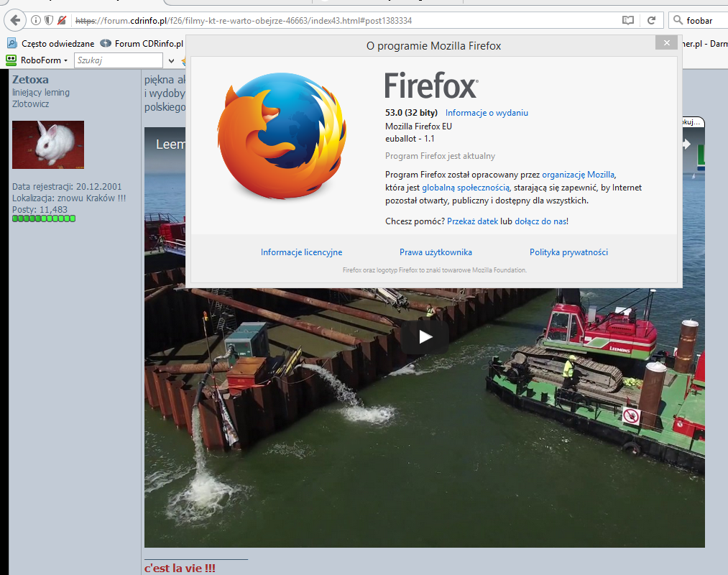
Task: Open RoboForm toolbar menu label
Action: pyautogui.click(x=41, y=60)
